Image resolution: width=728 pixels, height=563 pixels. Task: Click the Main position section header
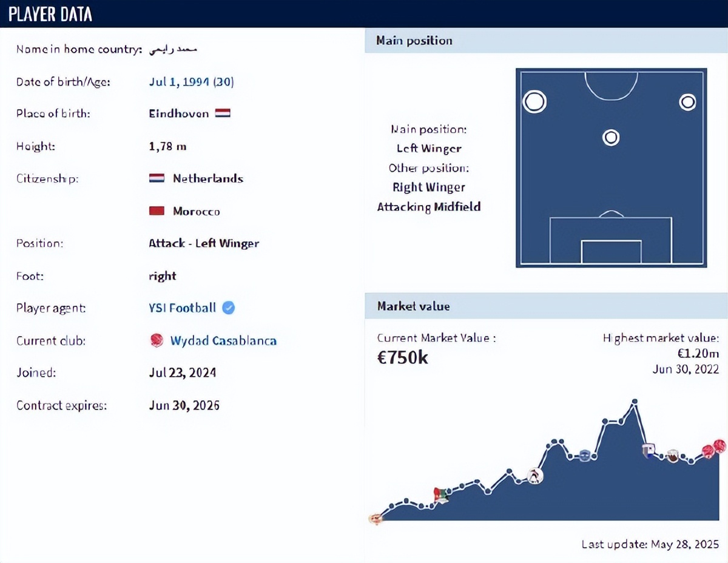click(x=546, y=41)
